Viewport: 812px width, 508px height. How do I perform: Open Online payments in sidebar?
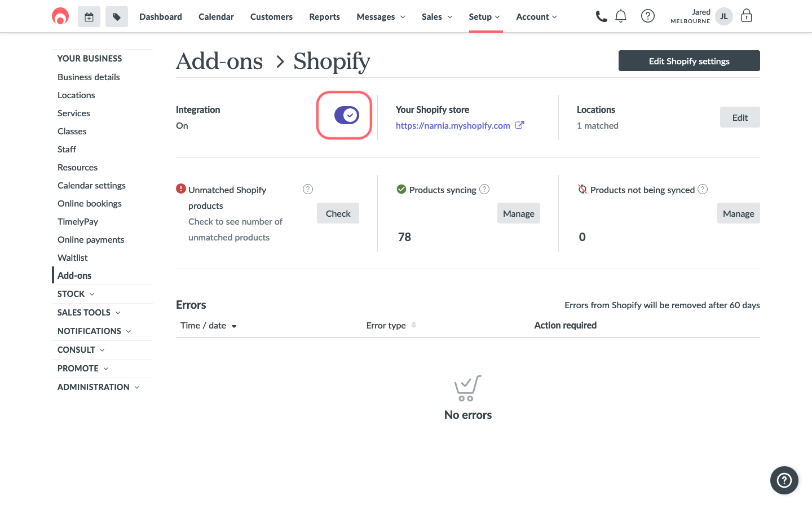point(91,240)
